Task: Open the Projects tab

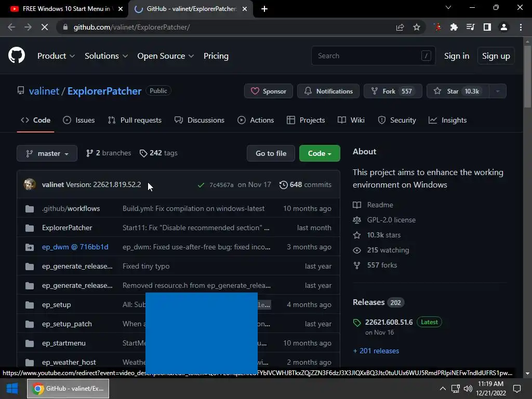Action: click(x=305, y=120)
